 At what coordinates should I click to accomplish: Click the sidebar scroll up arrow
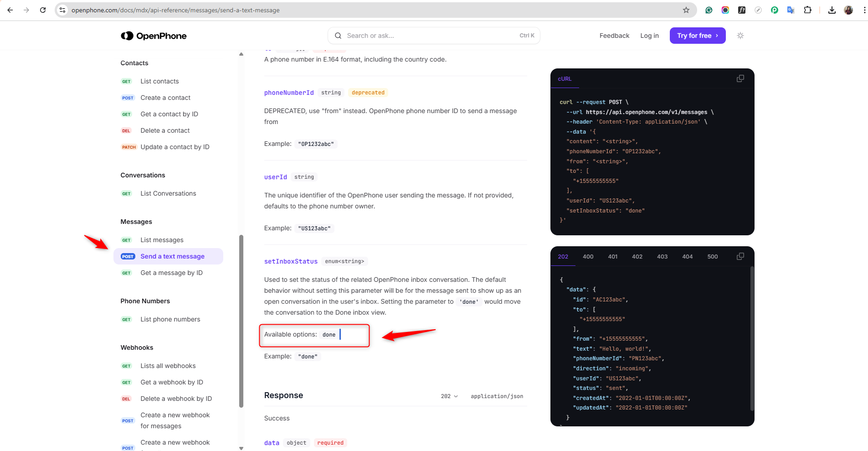241,54
